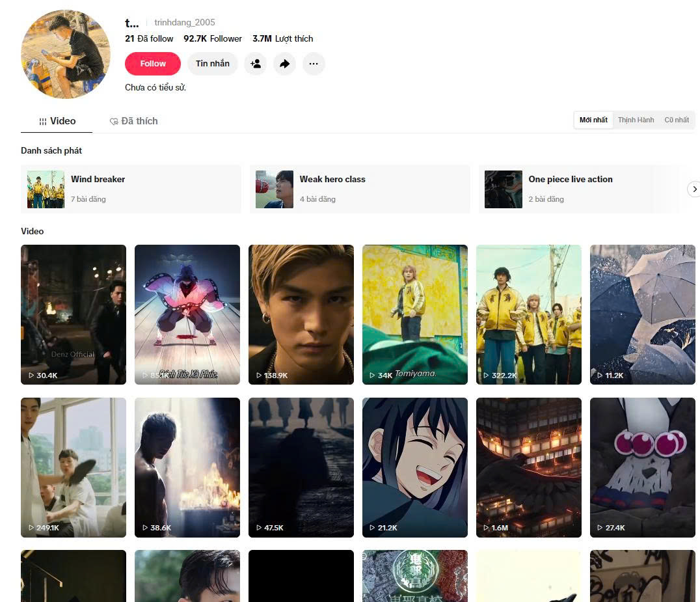Play the video with 249.1K views

pyautogui.click(x=74, y=467)
